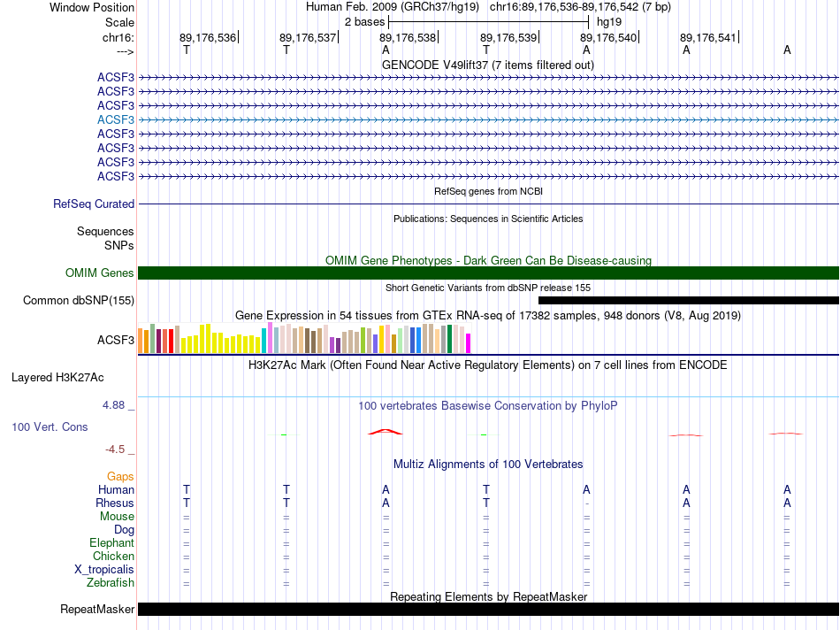Open OMIM Gene Phenotypes green title
Viewport: 840px width, 630px height.
(489, 260)
